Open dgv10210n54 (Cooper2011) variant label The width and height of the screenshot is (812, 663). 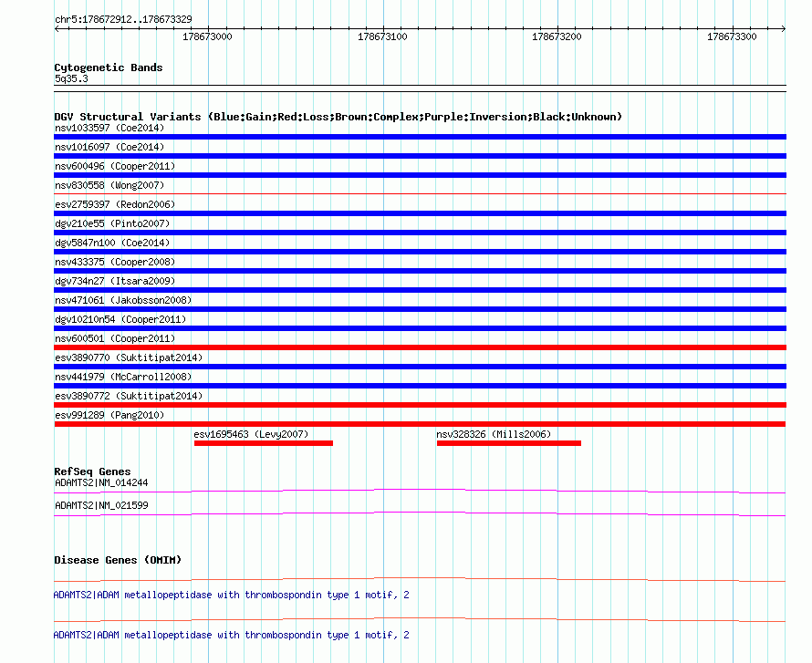pos(120,319)
